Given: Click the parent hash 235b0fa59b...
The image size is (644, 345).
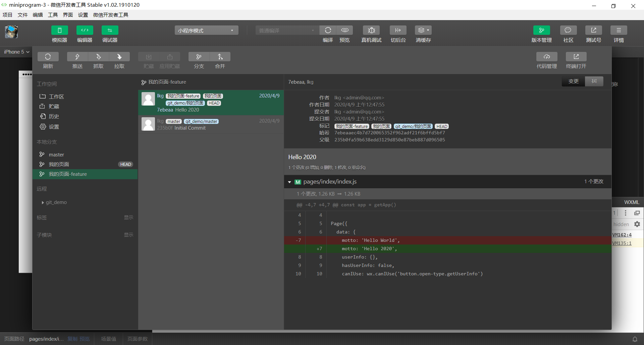Looking at the screenshot, I should (390, 140).
